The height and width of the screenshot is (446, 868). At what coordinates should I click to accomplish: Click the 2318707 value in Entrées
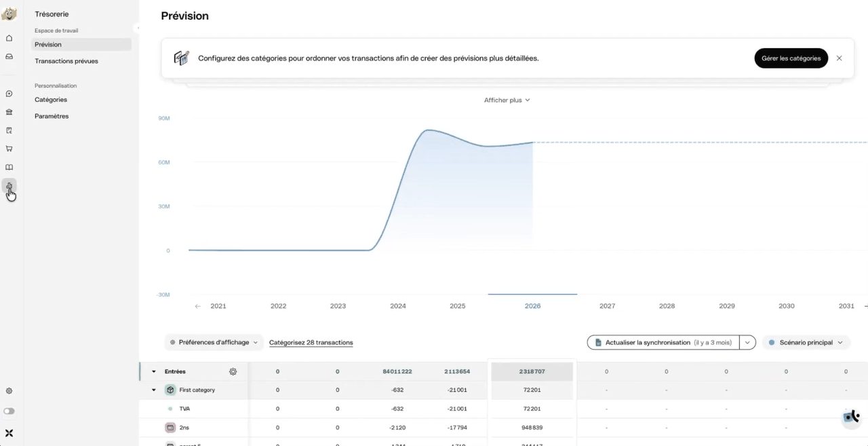[x=532, y=372]
